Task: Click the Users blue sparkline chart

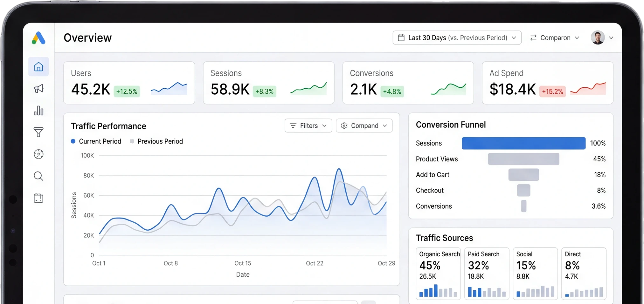Action: tap(169, 89)
